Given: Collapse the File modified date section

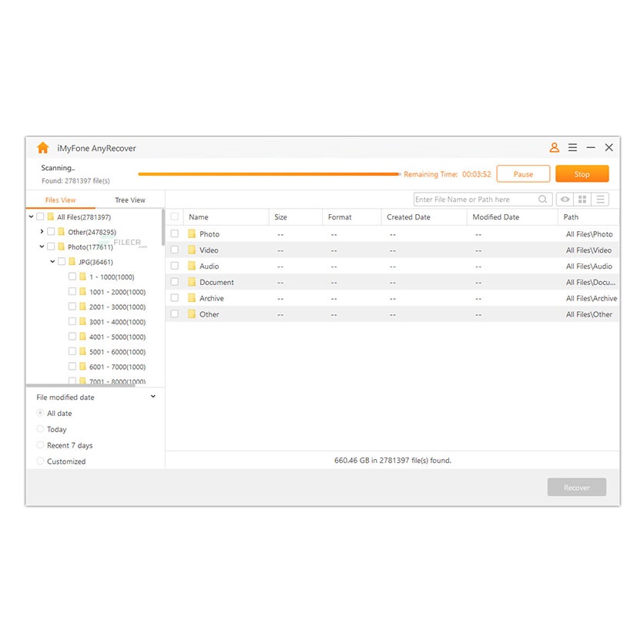Looking at the screenshot, I should point(153,397).
